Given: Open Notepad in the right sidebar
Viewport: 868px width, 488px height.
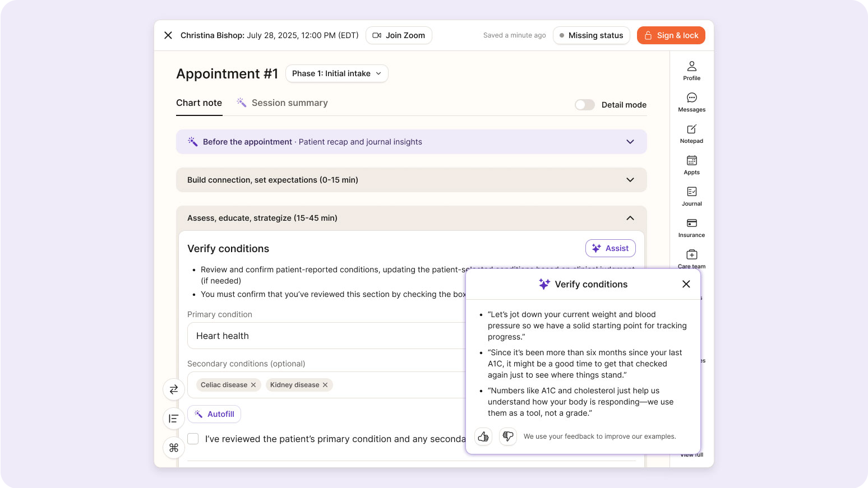Looking at the screenshot, I should pyautogui.click(x=692, y=133).
